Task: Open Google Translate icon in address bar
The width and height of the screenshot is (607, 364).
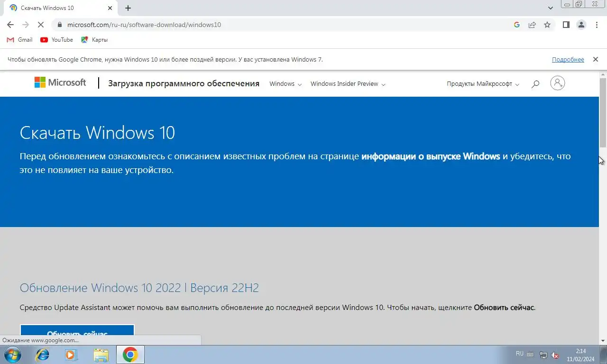Action: click(x=517, y=25)
